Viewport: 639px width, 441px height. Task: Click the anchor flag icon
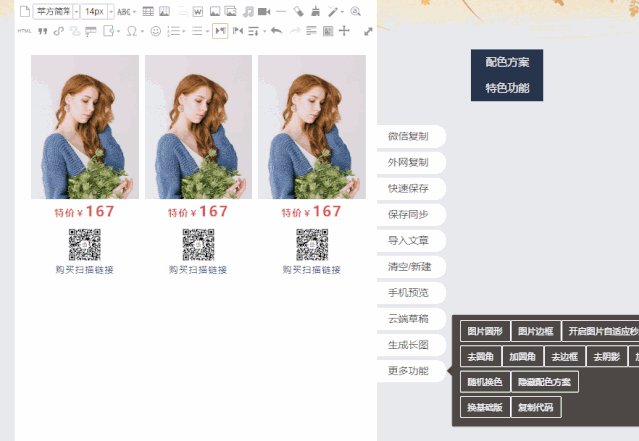pyautogui.click(x=90, y=31)
